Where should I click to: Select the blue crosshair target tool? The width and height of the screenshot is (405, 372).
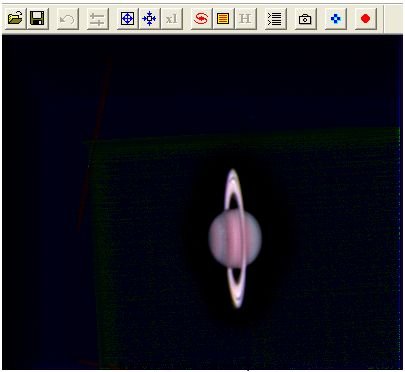127,18
